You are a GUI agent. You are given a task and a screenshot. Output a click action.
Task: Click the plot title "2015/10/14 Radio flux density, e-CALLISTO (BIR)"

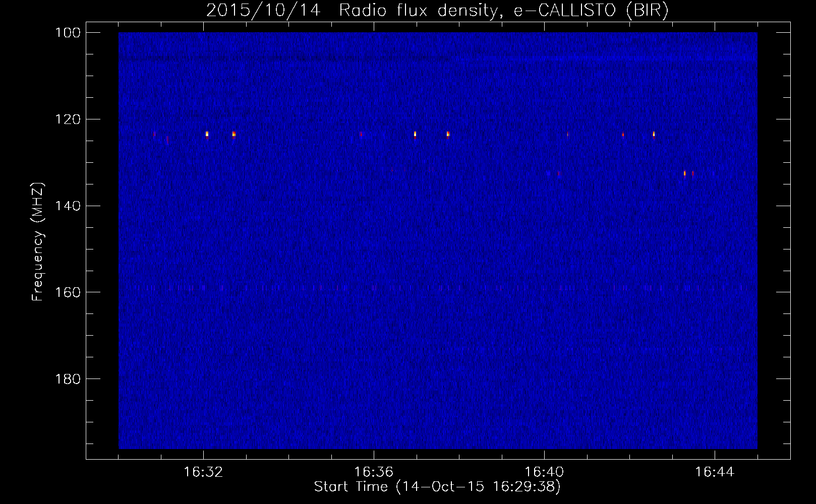tap(437, 10)
